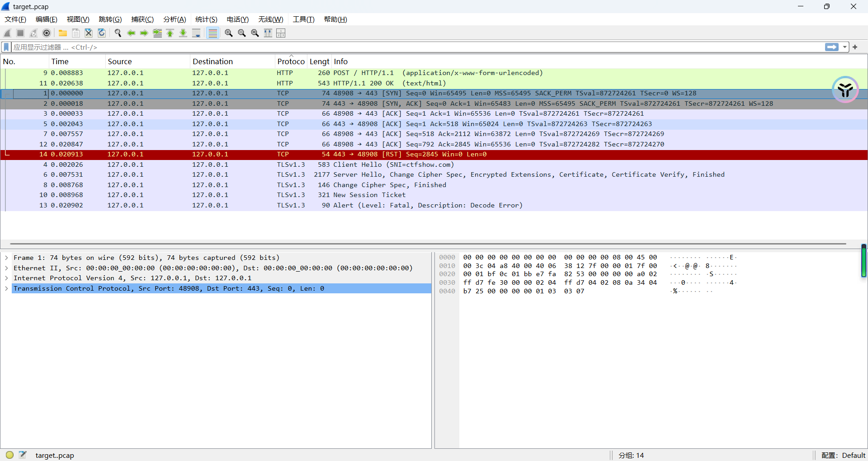This screenshot has width=868, height=461.
Task: Open expert information from status bar circle
Action: [x=9, y=455]
